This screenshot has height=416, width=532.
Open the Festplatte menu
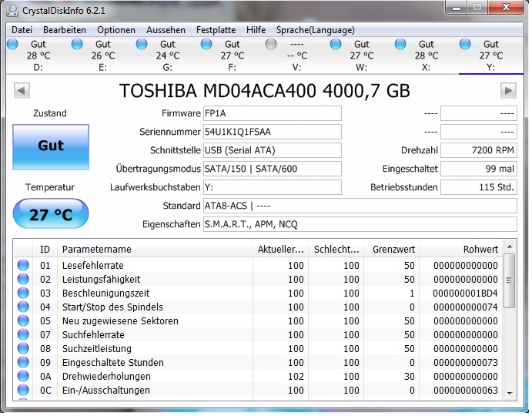point(216,30)
